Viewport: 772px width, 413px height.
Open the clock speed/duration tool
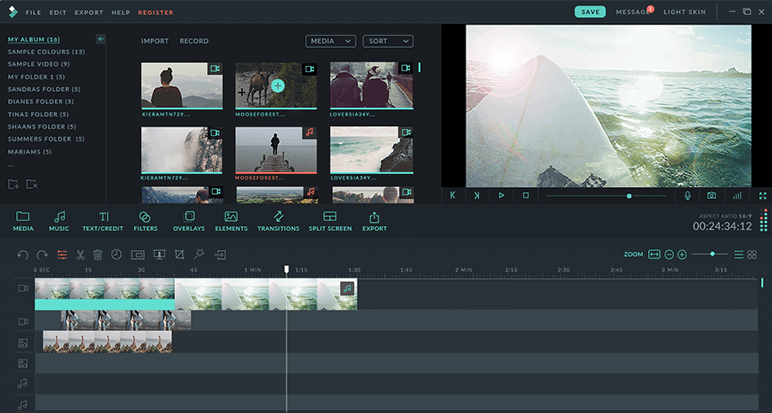click(x=116, y=254)
